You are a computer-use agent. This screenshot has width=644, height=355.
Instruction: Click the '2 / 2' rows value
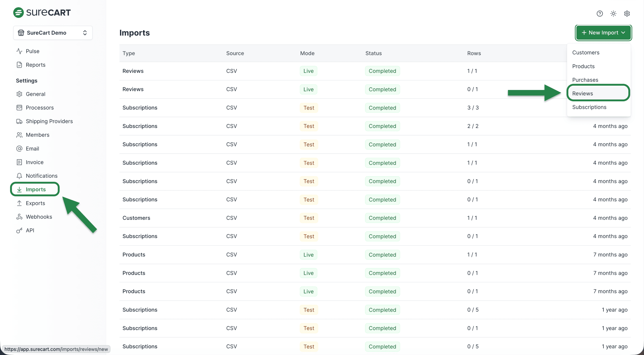coord(473,126)
